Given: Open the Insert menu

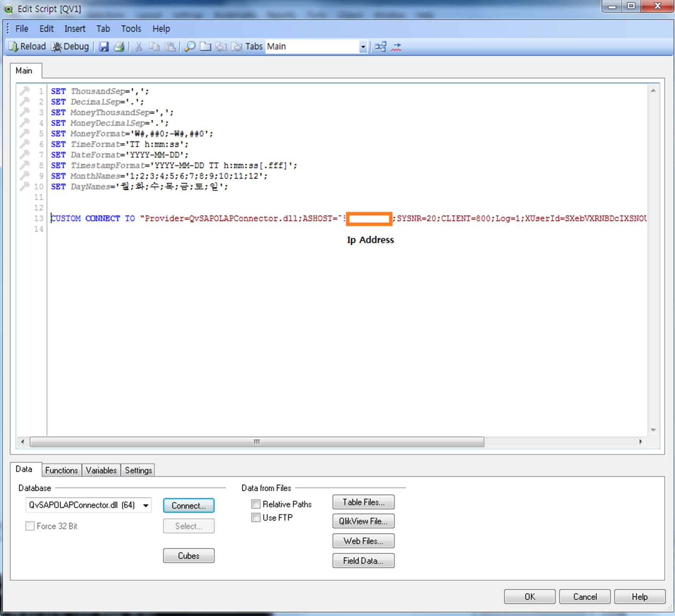Looking at the screenshot, I should 75,29.
